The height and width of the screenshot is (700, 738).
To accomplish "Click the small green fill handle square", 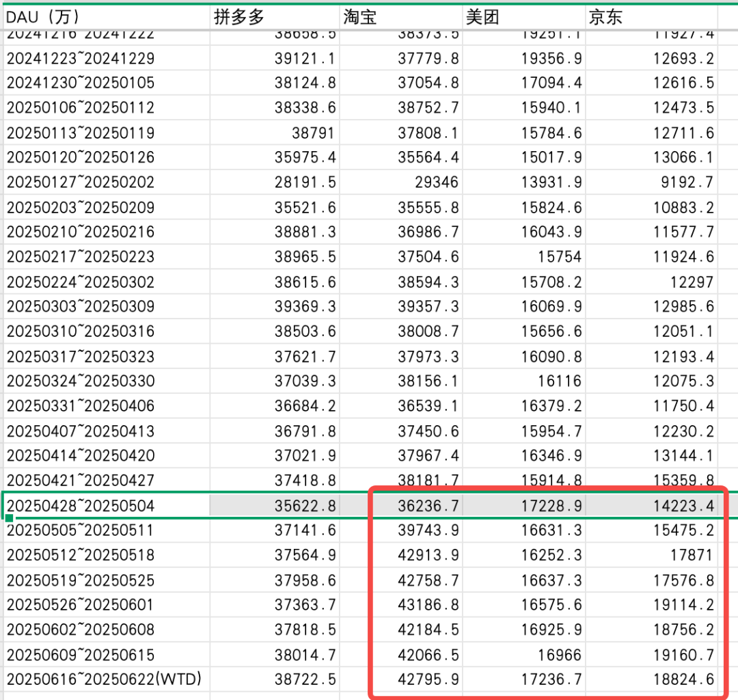I will pos(9,518).
